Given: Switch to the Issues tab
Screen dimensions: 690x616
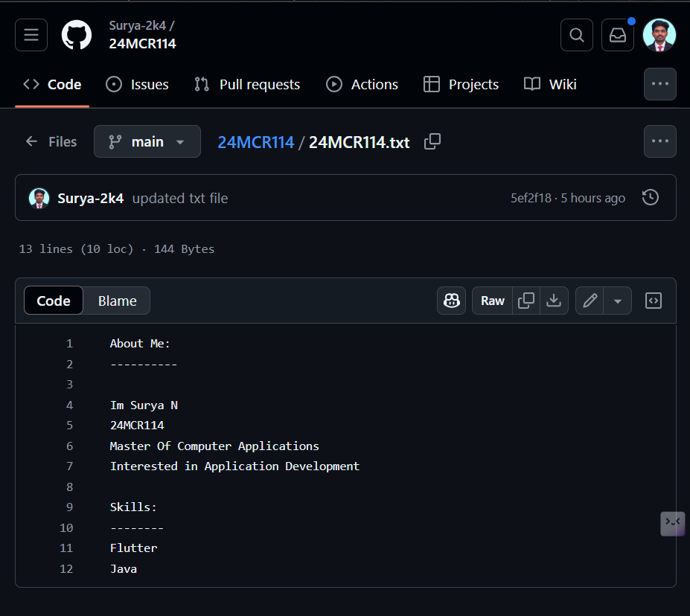Looking at the screenshot, I should point(137,84).
